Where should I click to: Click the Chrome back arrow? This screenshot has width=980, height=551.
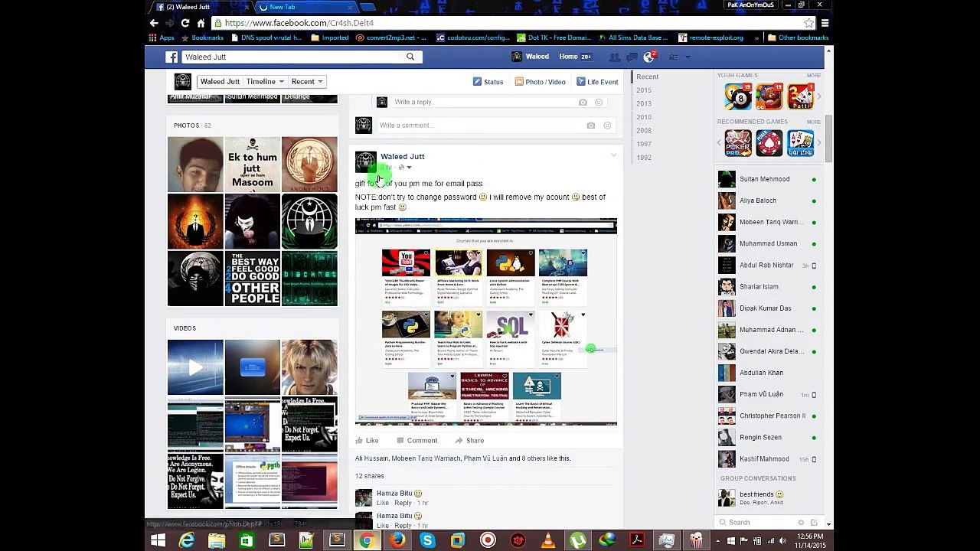pos(154,23)
